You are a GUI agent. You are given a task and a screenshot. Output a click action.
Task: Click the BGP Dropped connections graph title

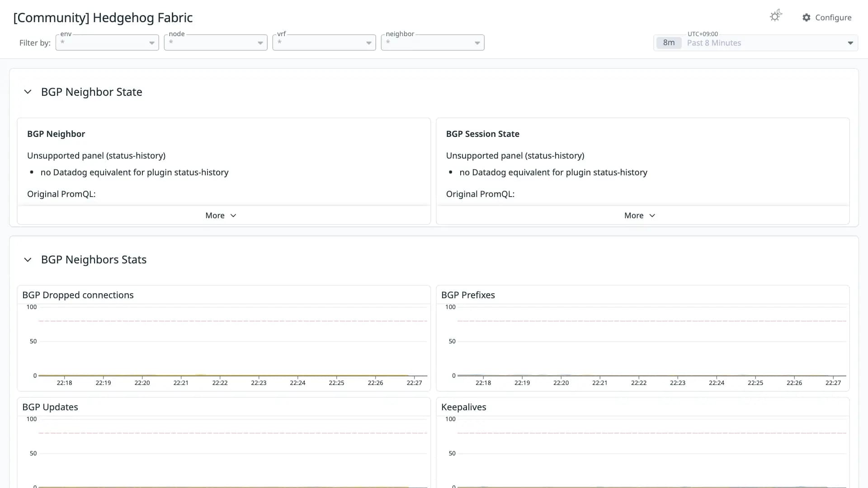pos(78,295)
